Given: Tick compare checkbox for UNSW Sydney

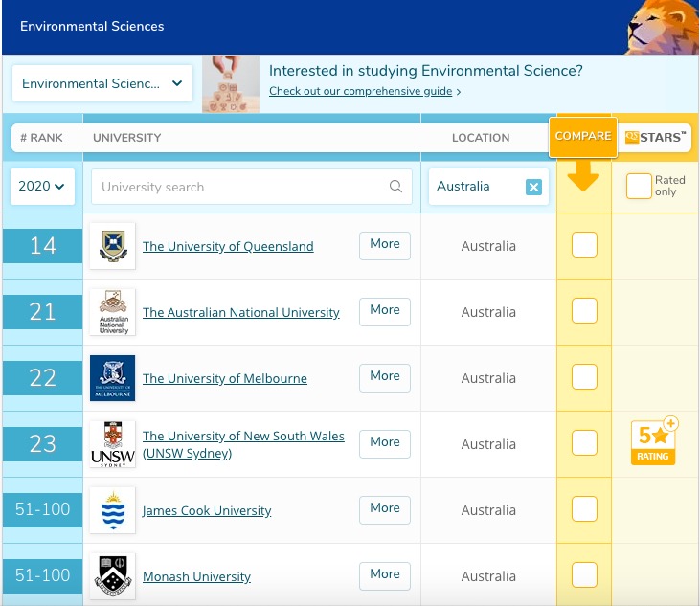Looking at the screenshot, I should click(584, 442).
